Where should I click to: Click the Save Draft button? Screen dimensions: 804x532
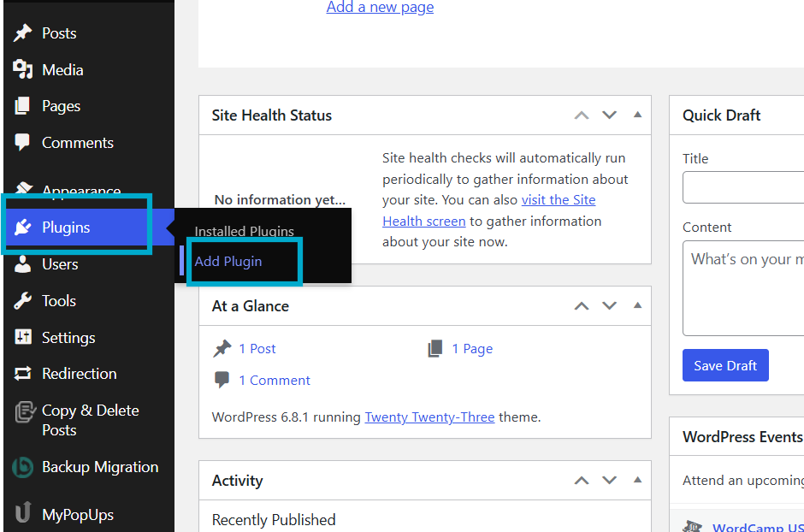pos(725,365)
